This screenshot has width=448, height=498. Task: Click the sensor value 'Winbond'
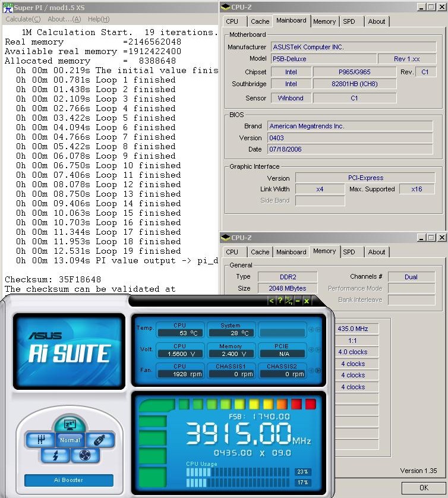tap(291, 98)
